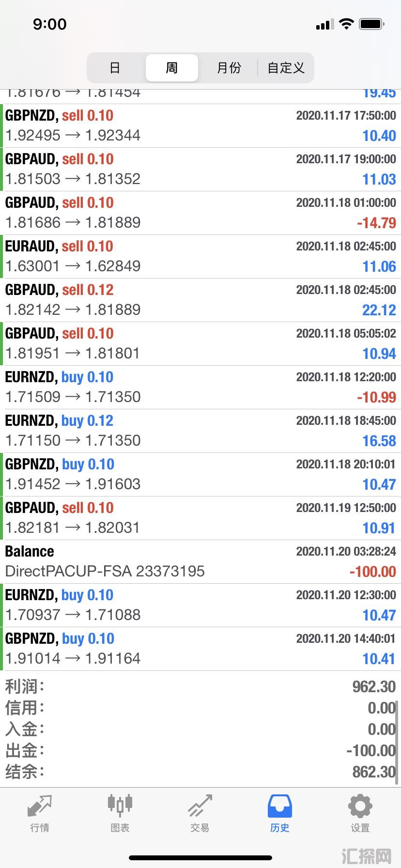Open the 行情 quotes tab icon
401x868 pixels.
(40, 806)
